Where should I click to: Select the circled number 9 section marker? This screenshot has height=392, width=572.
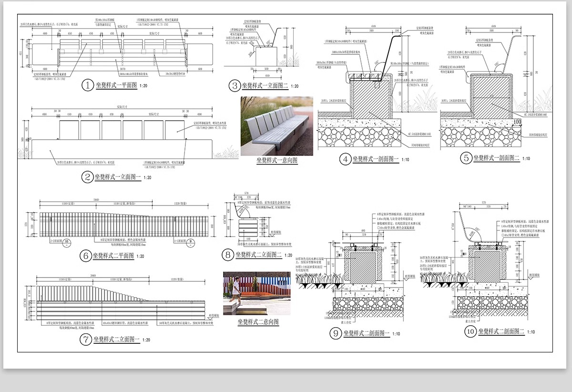click(x=336, y=333)
